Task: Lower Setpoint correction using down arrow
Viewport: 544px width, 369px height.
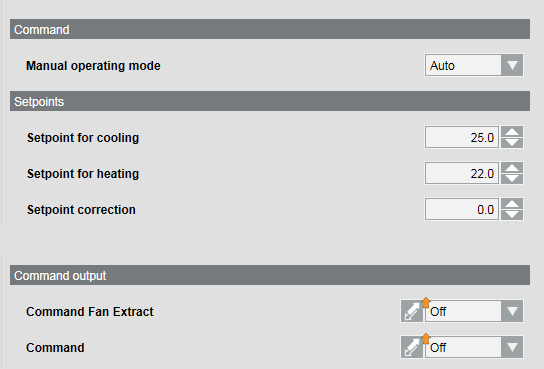Action: 512,215
